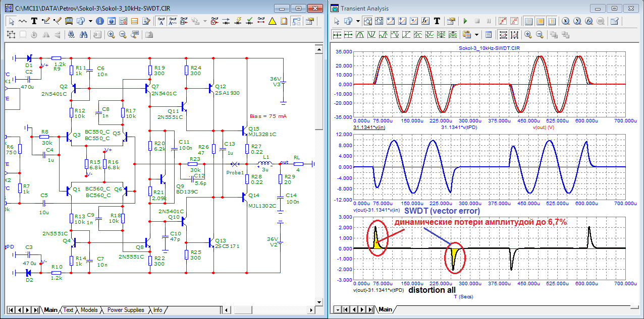Run the transient analysis with play button
The width and height of the screenshot is (644, 319).
pos(465,21)
